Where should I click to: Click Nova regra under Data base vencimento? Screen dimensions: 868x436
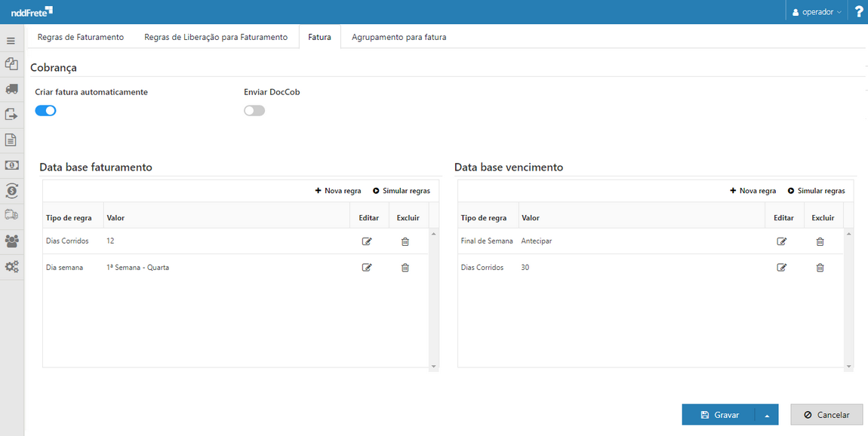tap(753, 191)
